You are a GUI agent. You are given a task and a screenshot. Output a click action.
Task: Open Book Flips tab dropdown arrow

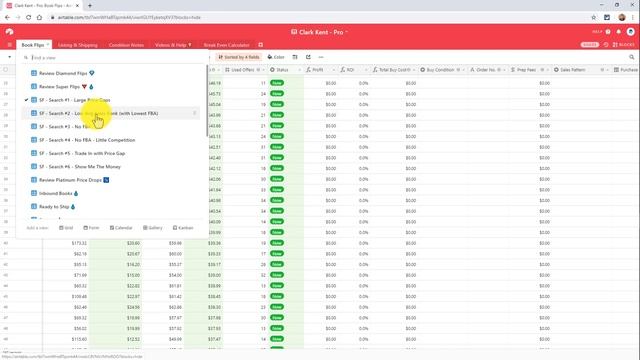click(x=48, y=44)
